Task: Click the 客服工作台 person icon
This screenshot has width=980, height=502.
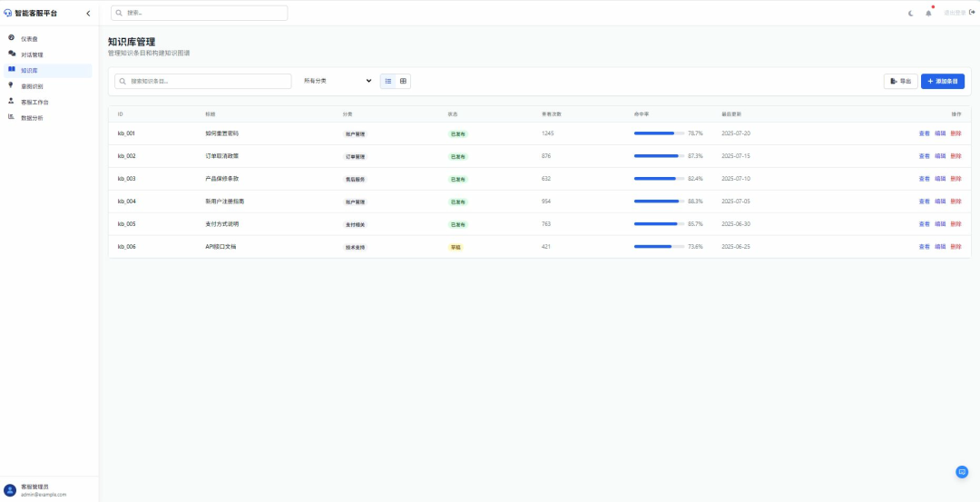Action: pyautogui.click(x=11, y=102)
